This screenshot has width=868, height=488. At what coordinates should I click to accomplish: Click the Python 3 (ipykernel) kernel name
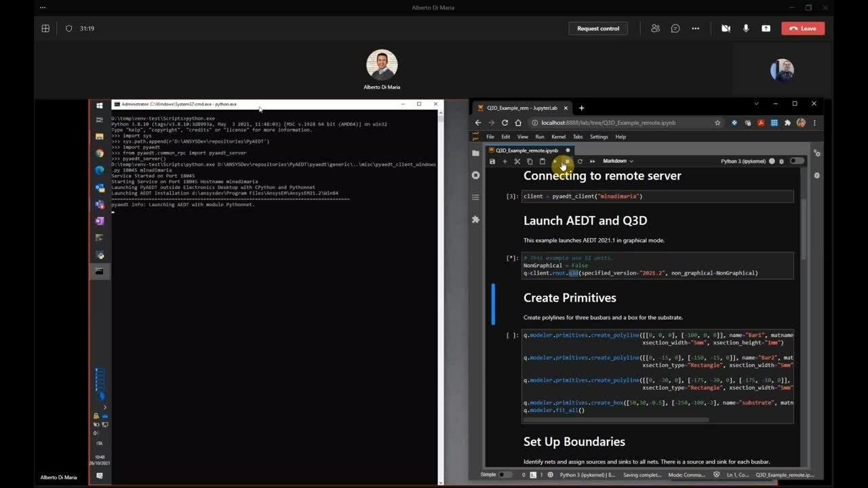pos(743,161)
